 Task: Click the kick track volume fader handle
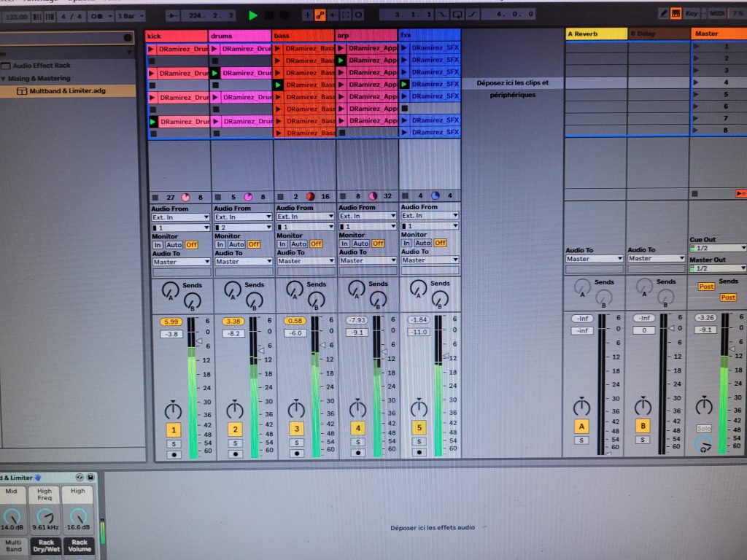199,341
